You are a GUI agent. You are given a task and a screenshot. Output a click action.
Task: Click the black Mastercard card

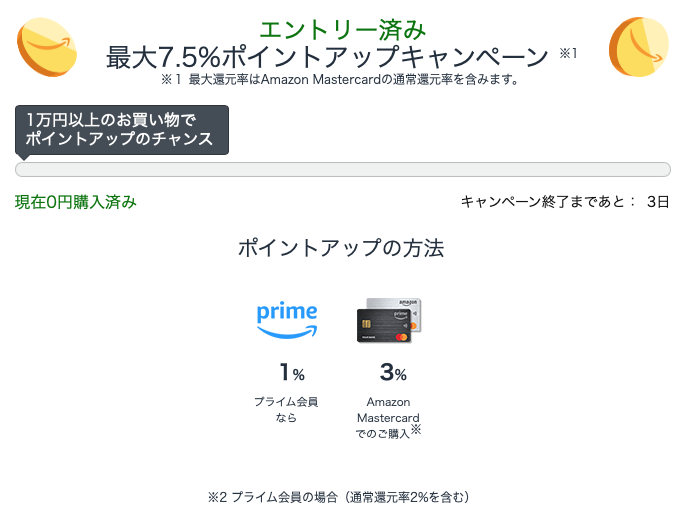pos(384,326)
